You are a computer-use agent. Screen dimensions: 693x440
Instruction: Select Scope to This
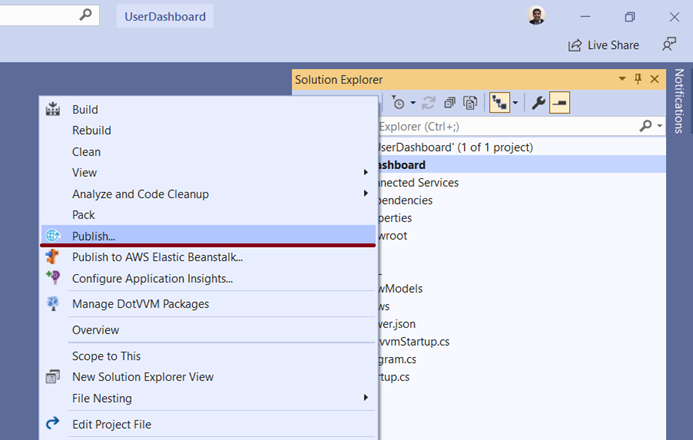click(x=208, y=356)
